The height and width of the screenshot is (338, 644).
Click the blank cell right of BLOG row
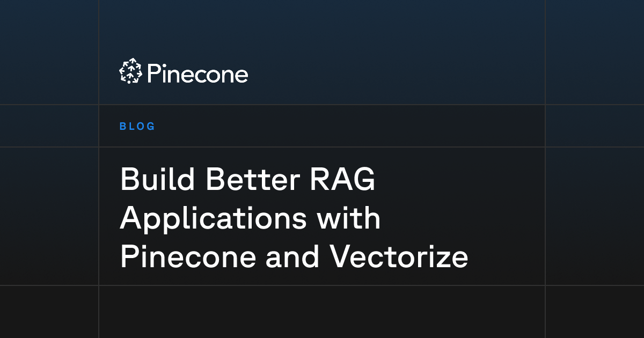pos(595,126)
